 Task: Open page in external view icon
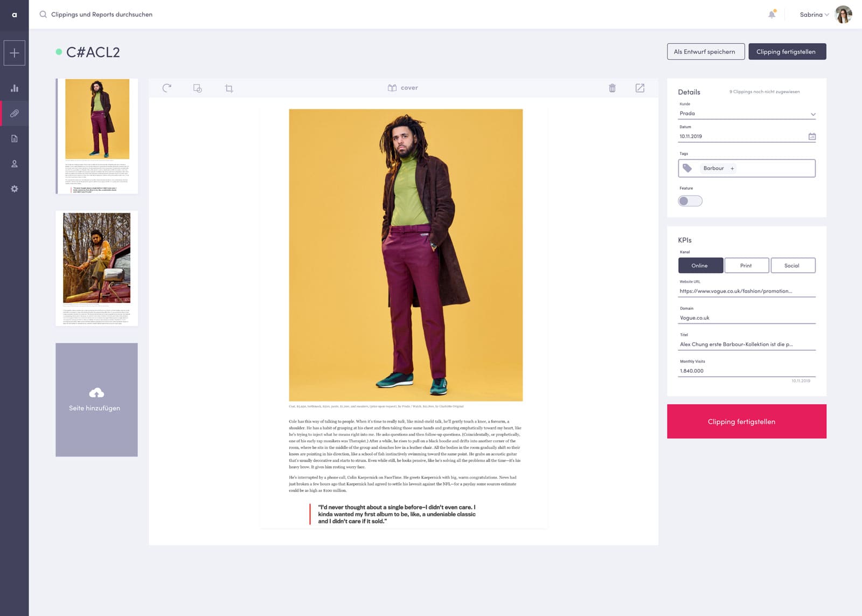tap(640, 88)
